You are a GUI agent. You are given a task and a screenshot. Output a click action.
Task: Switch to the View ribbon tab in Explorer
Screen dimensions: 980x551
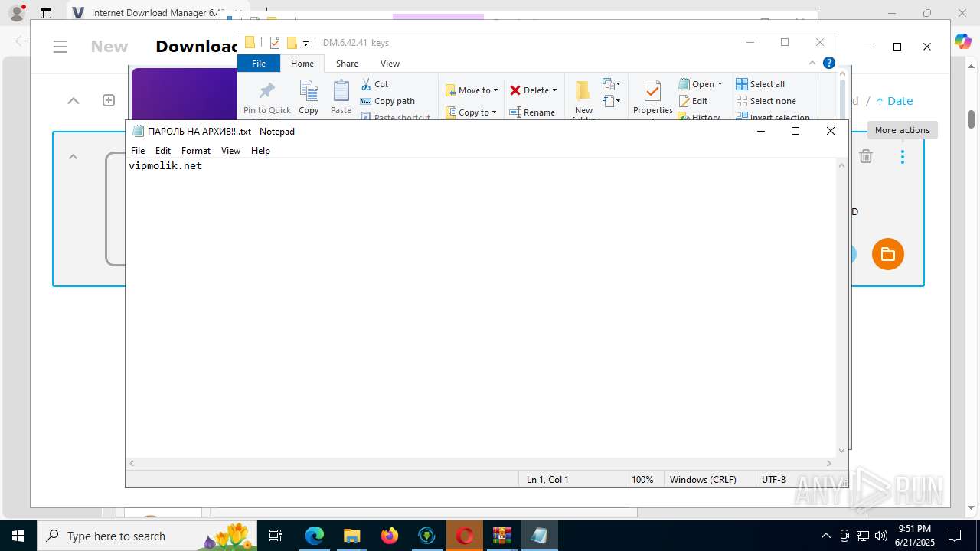pyautogui.click(x=390, y=64)
